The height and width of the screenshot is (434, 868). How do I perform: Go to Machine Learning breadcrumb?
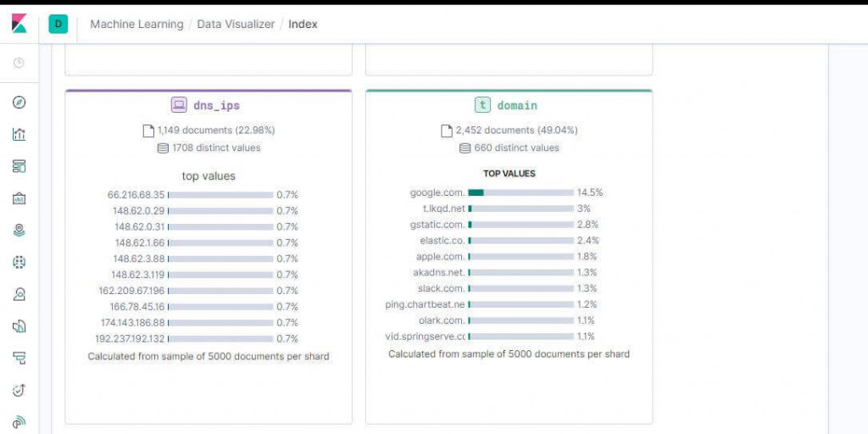136,24
